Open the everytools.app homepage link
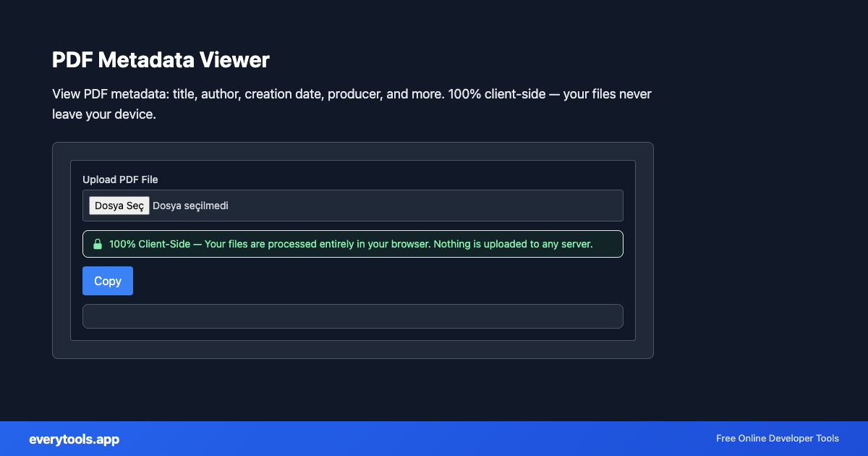Screen dimensions: 868x456 click(74, 439)
